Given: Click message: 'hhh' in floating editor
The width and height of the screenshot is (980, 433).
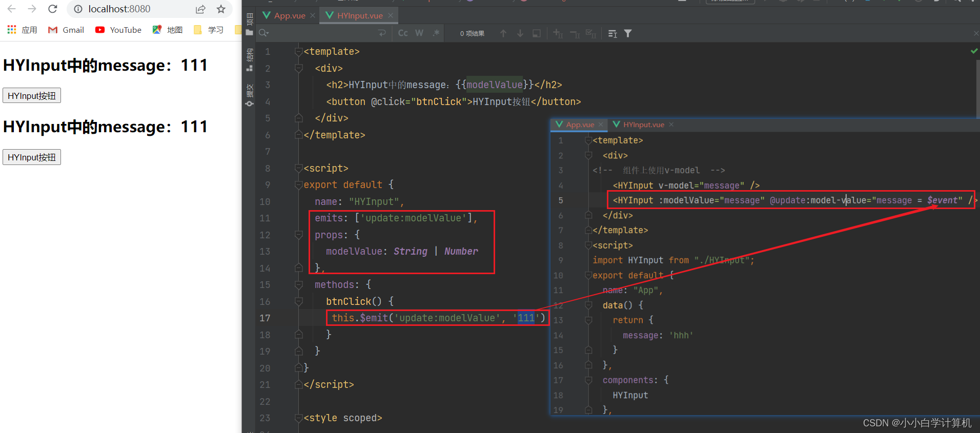Looking at the screenshot, I should [x=658, y=336].
